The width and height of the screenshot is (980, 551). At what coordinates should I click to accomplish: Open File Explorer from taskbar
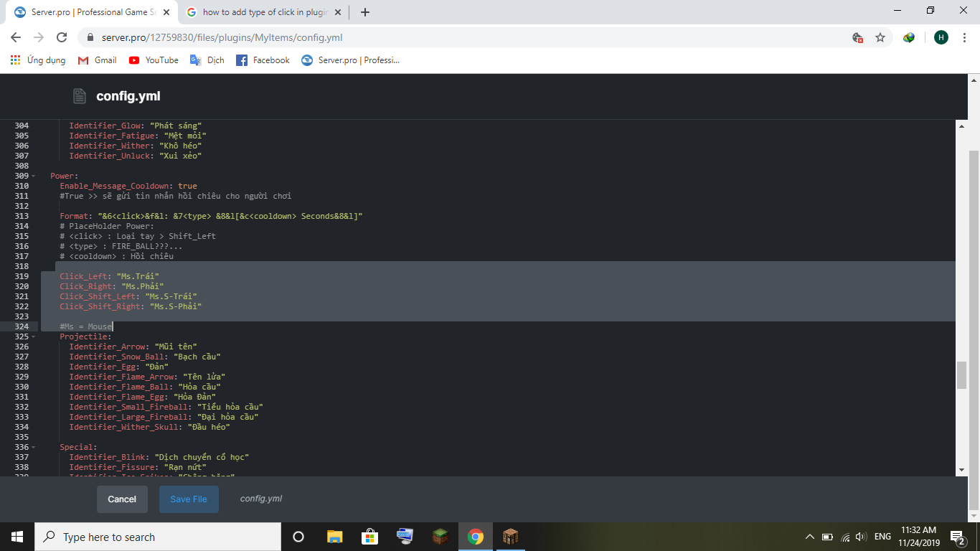pyautogui.click(x=334, y=537)
